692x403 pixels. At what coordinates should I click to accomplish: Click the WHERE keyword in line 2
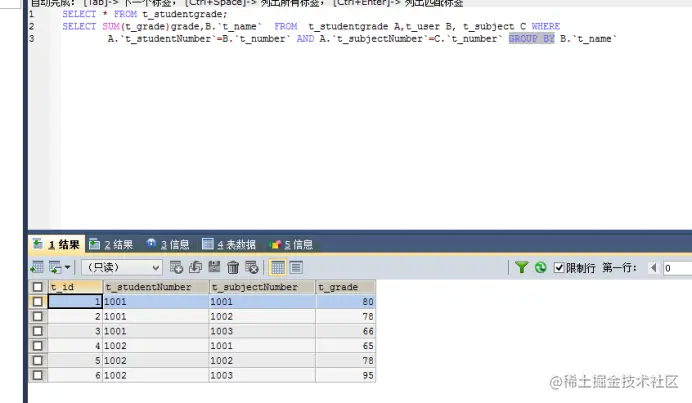tap(545, 26)
